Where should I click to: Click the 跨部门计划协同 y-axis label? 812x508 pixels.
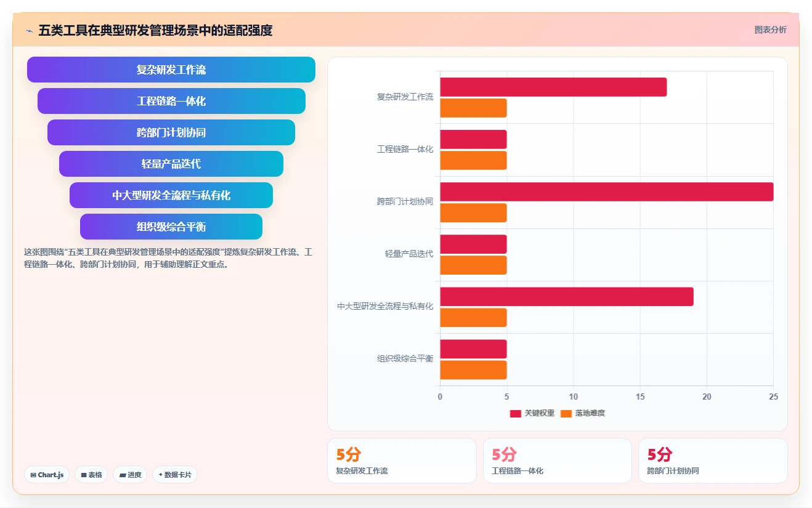[x=405, y=201]
